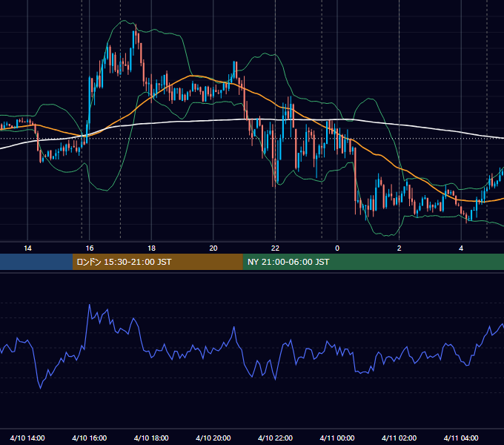Click the 16 hour axis label
This screenshot has width=504, height=445.
click(90, 248)
